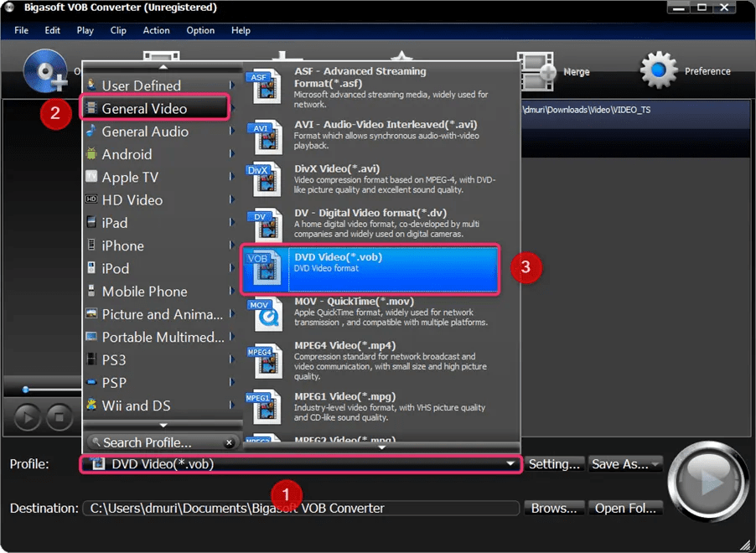Open the Clip menu
The height and width of the screenshot is (553, 756).
(x=118, y=30)
